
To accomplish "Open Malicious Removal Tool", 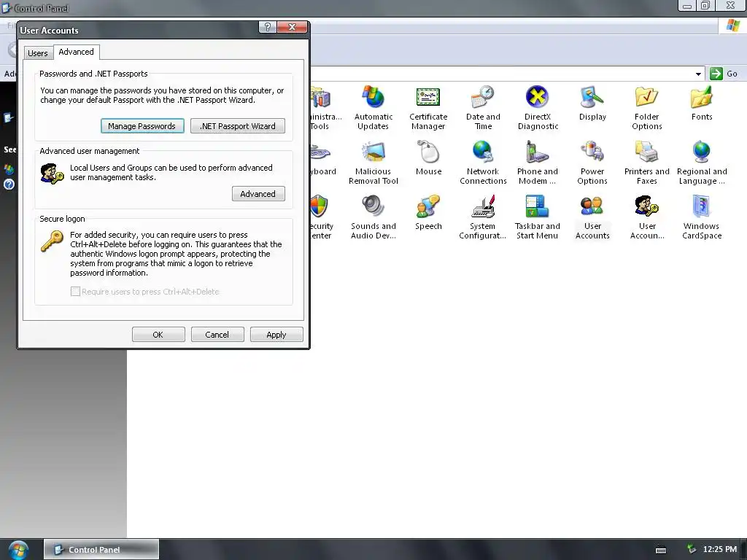I will coord(373,163).
